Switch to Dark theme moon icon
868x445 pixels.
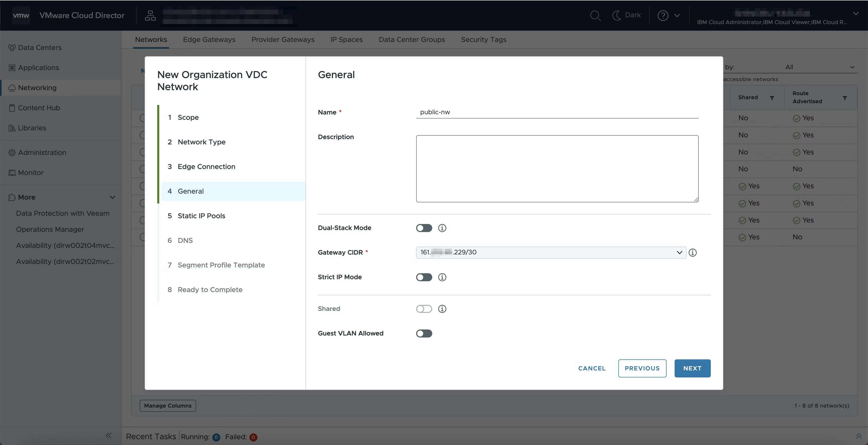[617, 15]
